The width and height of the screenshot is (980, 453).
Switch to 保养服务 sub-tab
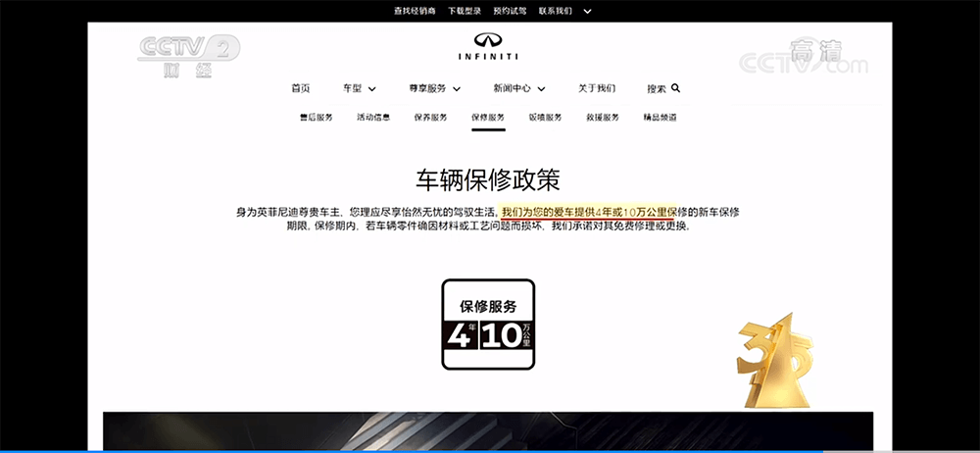click(430, 117)
